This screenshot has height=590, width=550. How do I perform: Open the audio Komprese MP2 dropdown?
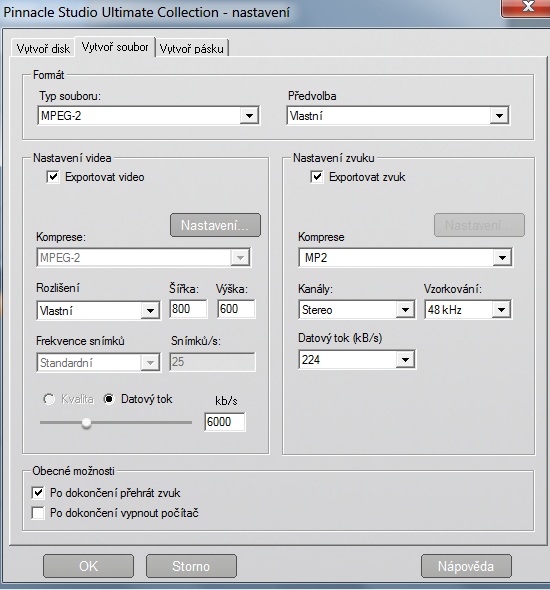click(405, 257)
